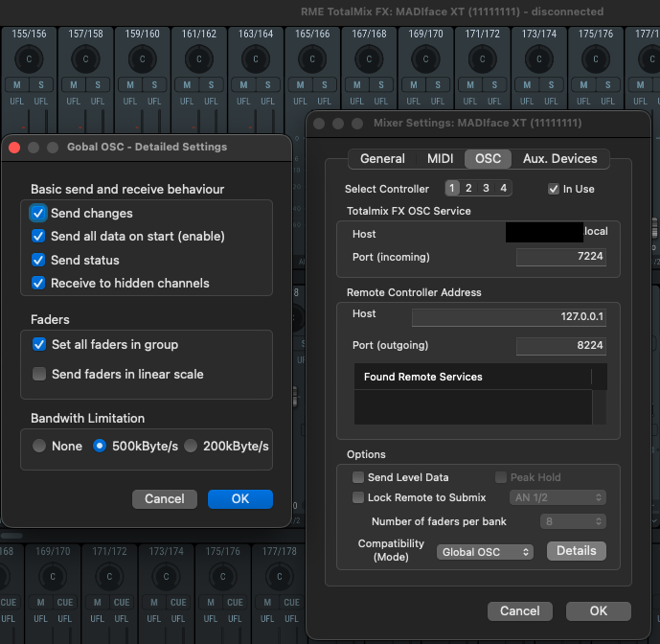Screen dimensions: 660x644
Task: Open OSC Details button
Action: point(577,551)
